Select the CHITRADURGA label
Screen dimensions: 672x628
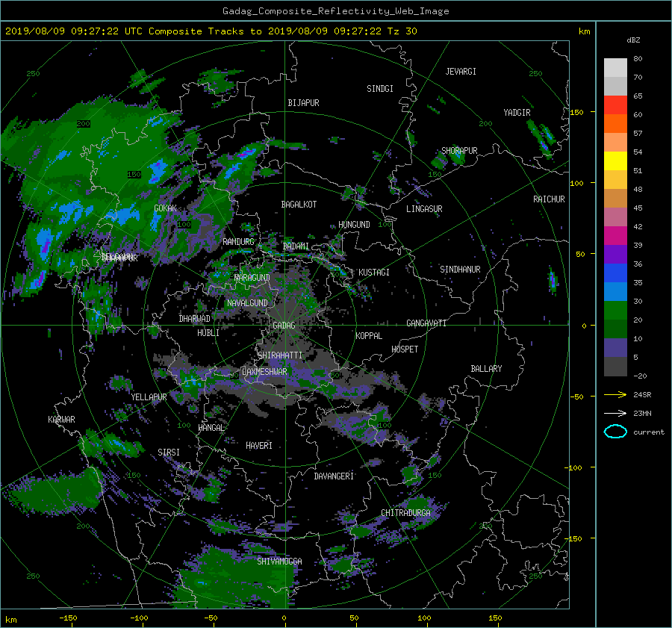(405, 513)
